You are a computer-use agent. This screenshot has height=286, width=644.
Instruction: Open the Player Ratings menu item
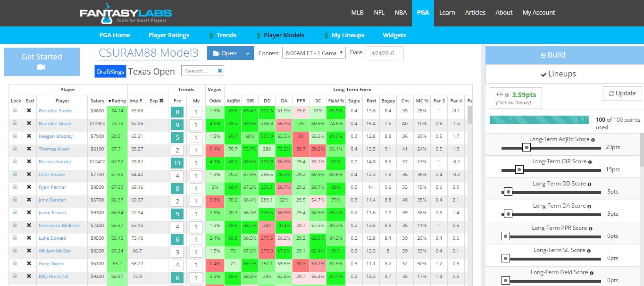(x=169, y=35)
